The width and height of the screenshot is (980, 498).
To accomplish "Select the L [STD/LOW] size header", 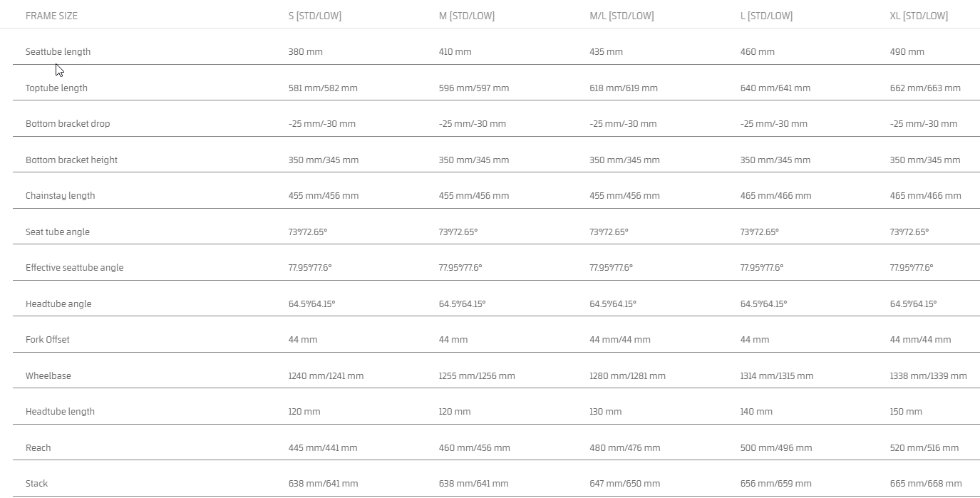I will (766, 16).
